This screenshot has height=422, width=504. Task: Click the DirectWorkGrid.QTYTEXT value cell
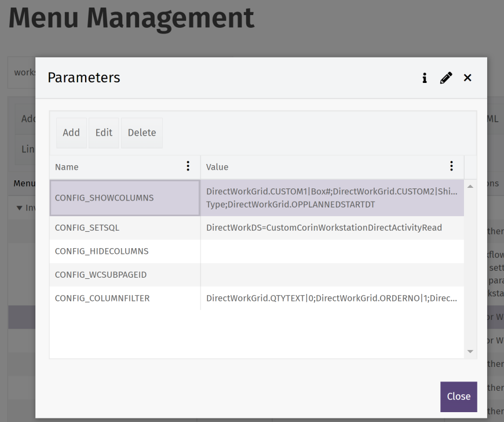(x=332, y=299)
